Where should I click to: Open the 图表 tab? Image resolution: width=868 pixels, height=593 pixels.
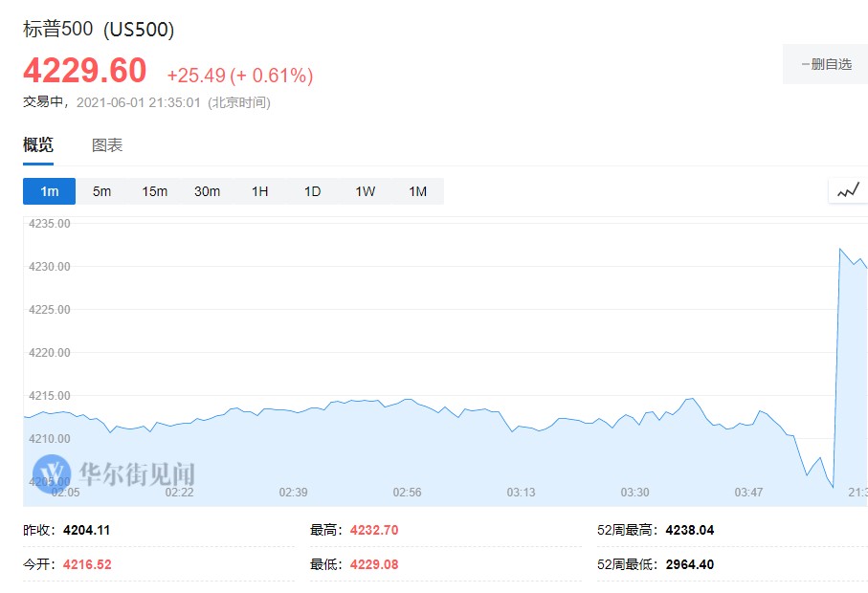[x=107, y=145]
